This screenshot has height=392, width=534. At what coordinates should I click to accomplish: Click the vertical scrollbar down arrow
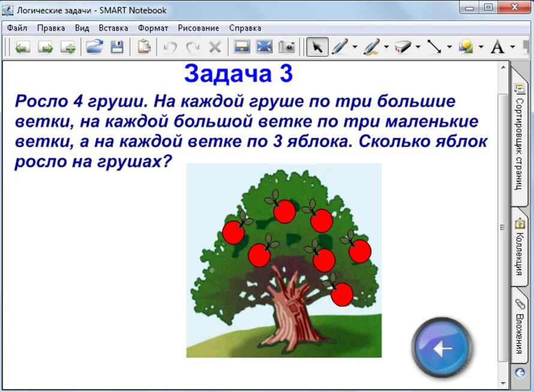pos(503,384)
